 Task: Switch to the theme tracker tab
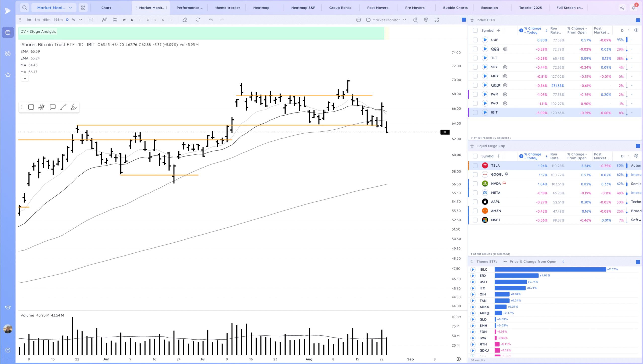coord(228,8)
